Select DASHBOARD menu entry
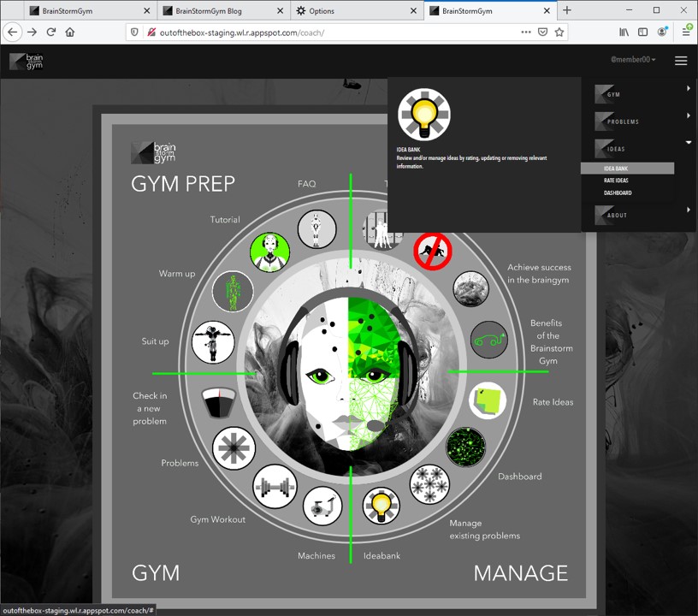This screenshot has height=616, width=698. tap(618, 192)
